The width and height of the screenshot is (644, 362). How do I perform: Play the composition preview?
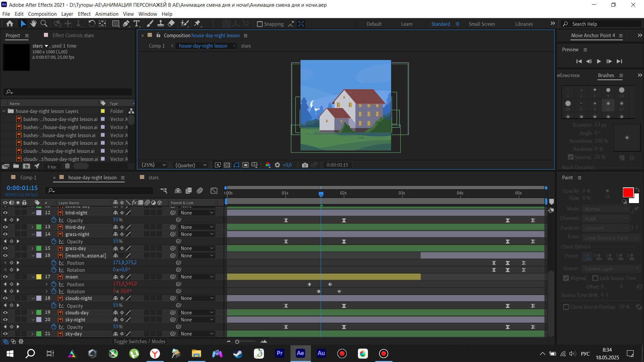(599, 61)
